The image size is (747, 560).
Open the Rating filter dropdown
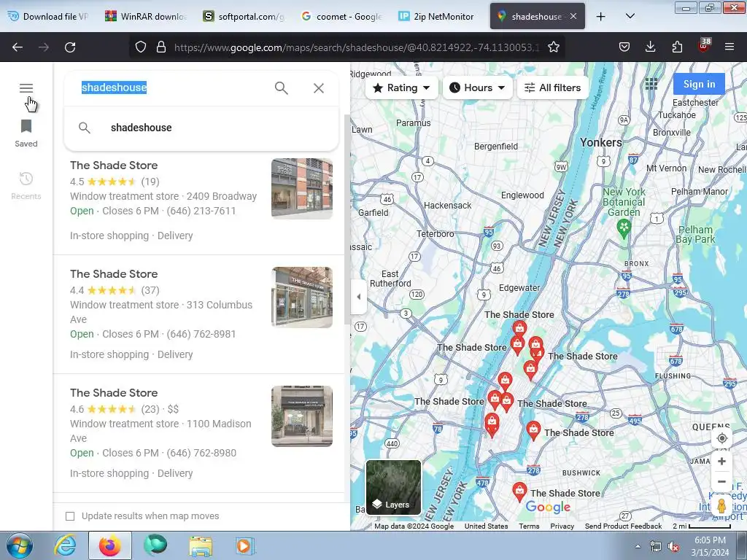point(402,88)
